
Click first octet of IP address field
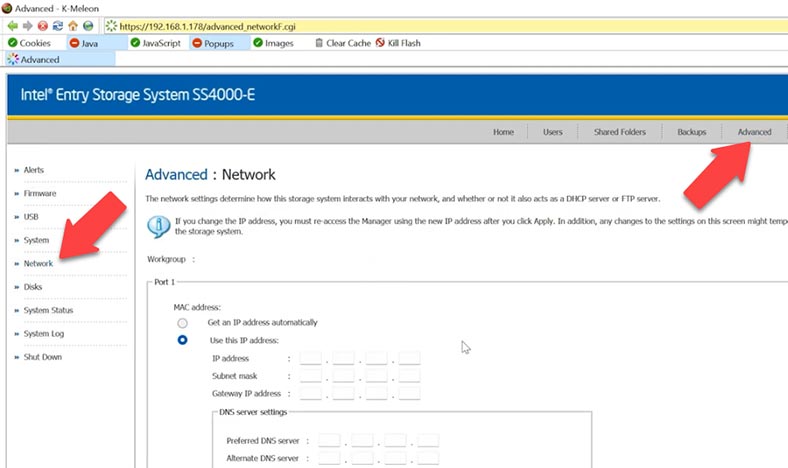(311, 358)
